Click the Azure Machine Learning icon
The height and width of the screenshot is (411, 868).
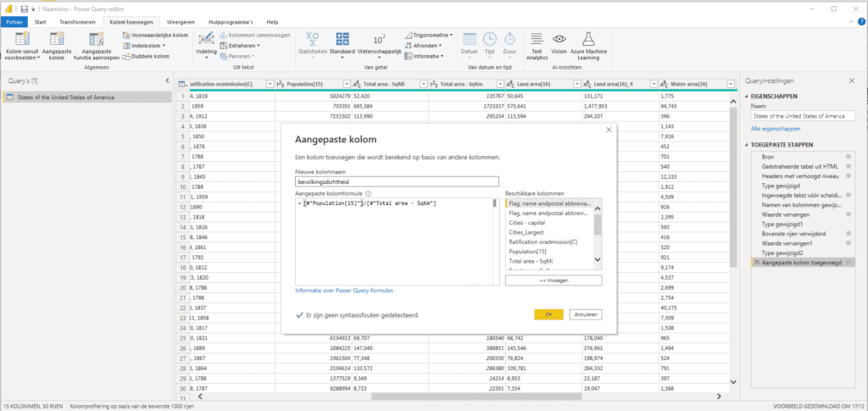point(588,39)
